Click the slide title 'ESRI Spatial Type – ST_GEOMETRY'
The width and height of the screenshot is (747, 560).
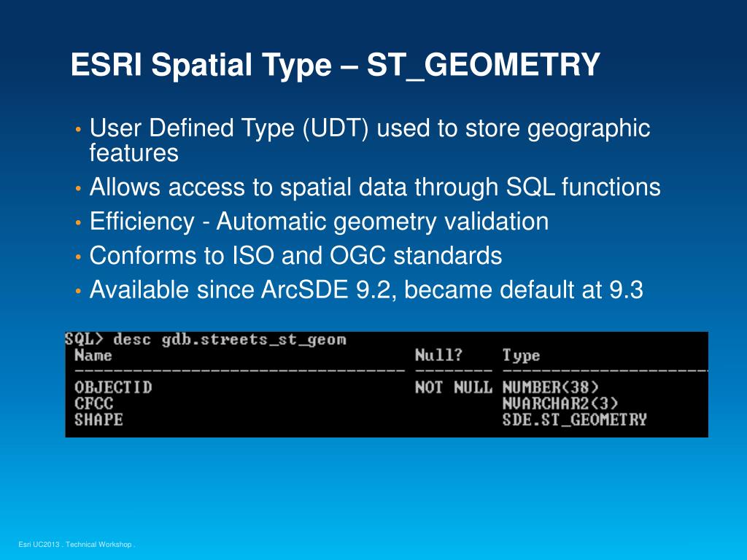[335, 64]
